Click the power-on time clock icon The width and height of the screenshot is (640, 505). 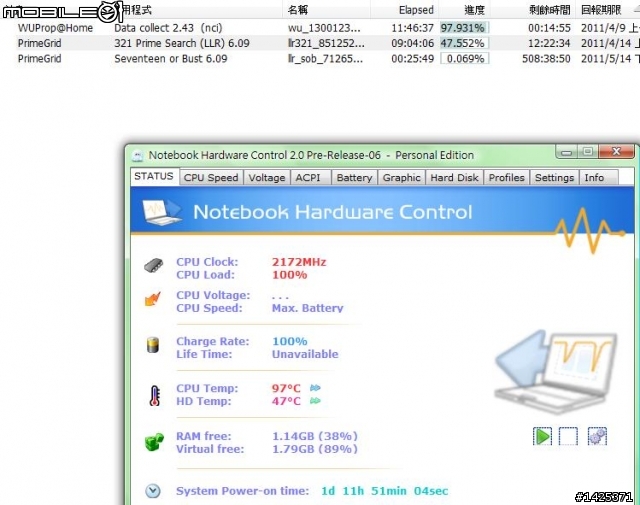153,491
